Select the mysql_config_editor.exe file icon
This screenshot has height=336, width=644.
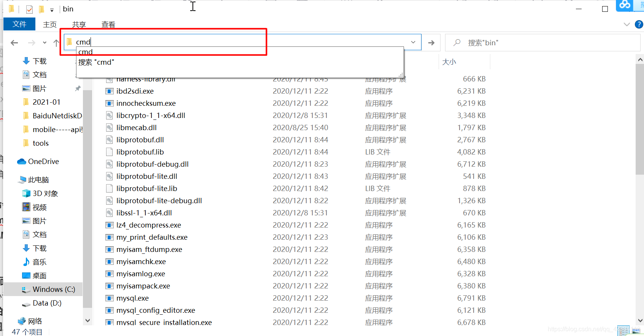[x=109, y=310]
